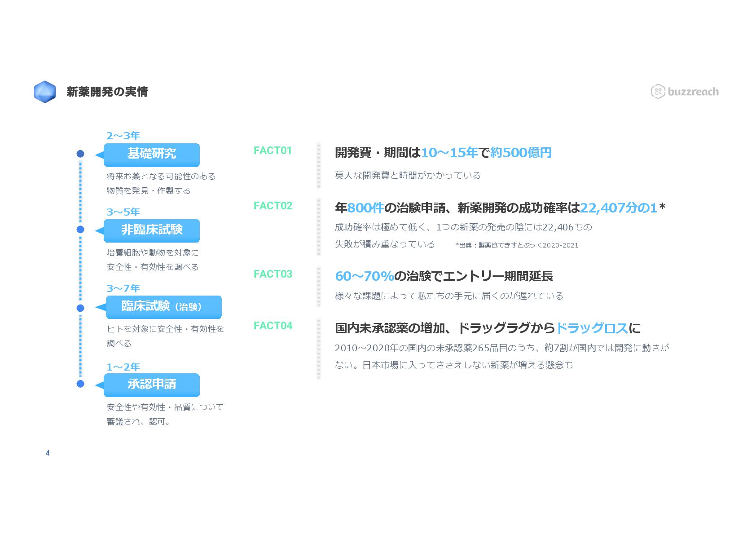Click the headline 開発費・期間は10〜15年で約500億円
Image resolution: width=756 pixels, height=535 pixels.
pos(443,153)
